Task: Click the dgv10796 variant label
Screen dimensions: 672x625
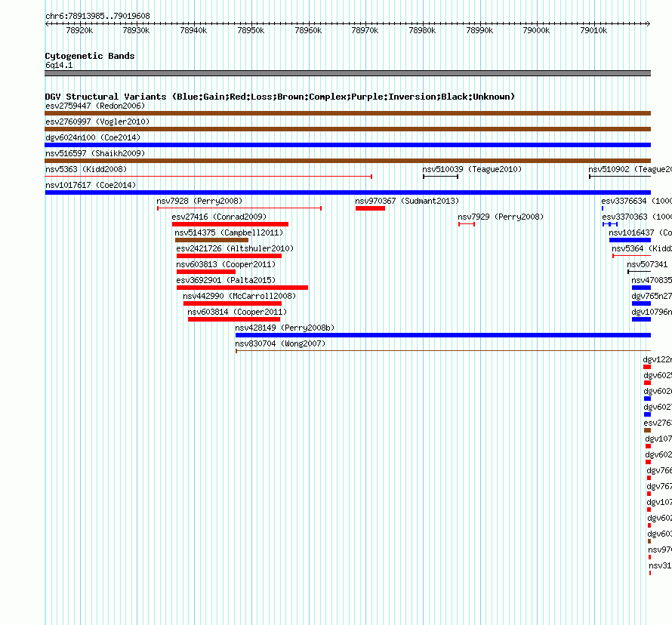Action: tap(652, 312)
